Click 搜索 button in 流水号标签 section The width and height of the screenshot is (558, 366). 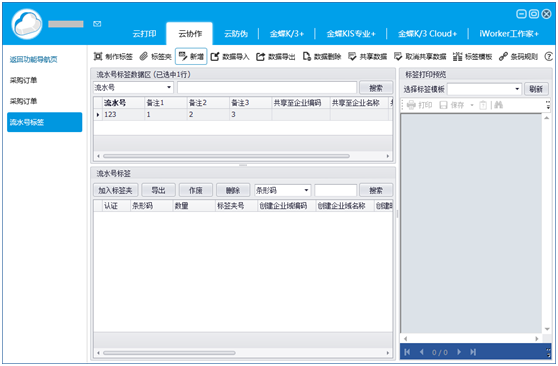[376, 190]
